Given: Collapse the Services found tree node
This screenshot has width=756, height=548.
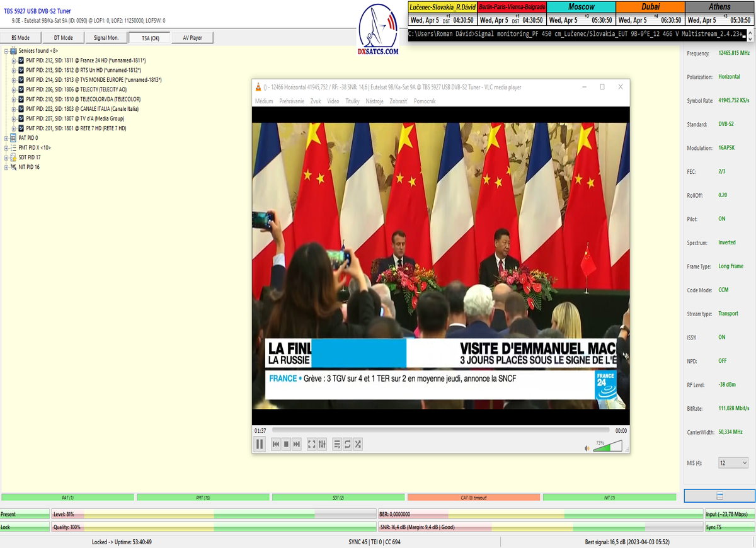Looking at the screenshot, I should click(6, 50).
